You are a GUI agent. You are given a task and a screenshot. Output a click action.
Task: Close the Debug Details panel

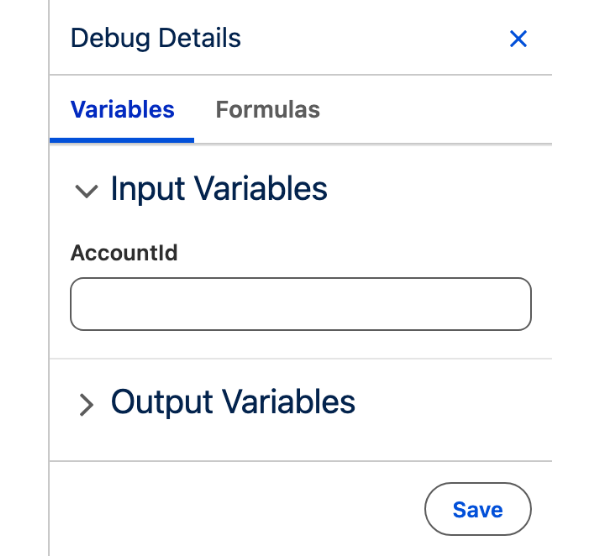point(518,39)
